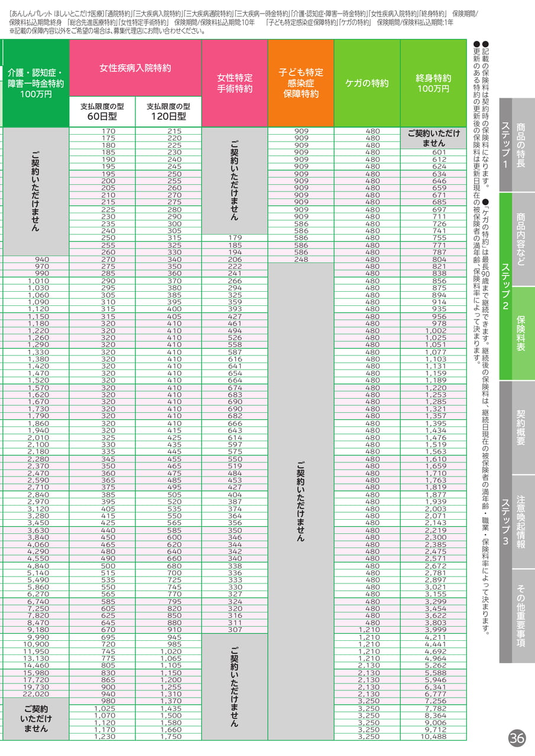Click the 10,488 cell in 終身特約 column
Image resolution: width=535 pixels, height=756 pixels.
[x=433, y=737]
